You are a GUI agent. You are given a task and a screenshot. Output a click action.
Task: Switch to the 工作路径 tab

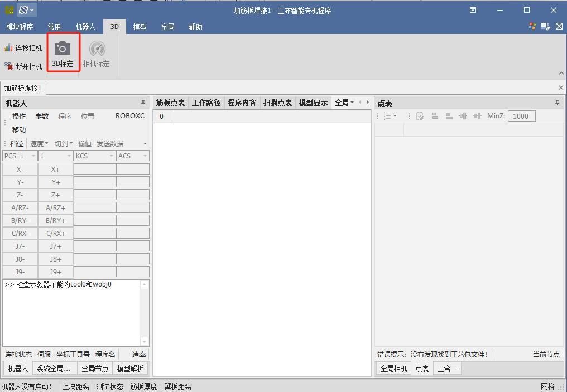pyautogui.click(x=206, y=103)
